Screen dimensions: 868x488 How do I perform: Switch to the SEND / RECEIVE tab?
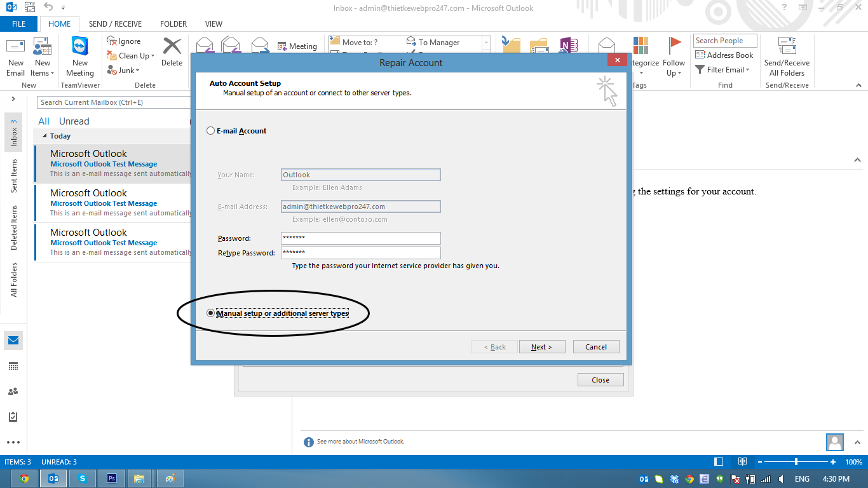pos(116,24)
